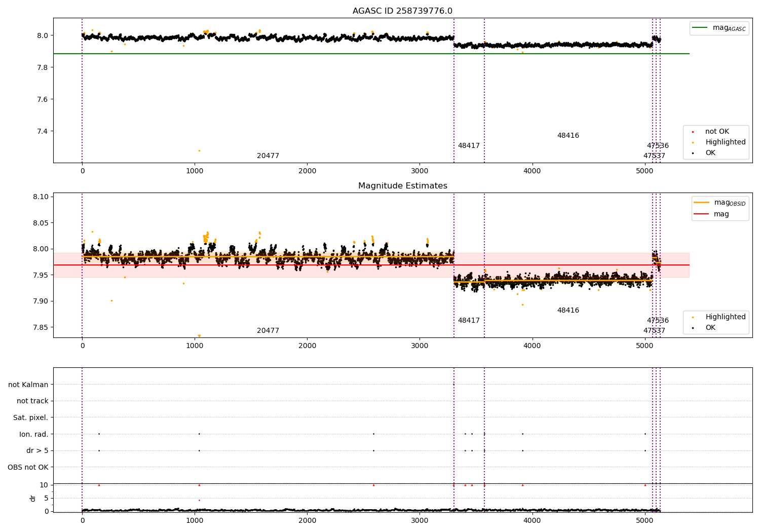This screenshot has height=532, width=760.
Task: Click y-axis tick 7.4 in top plot
Action: (x=42, y=131)
